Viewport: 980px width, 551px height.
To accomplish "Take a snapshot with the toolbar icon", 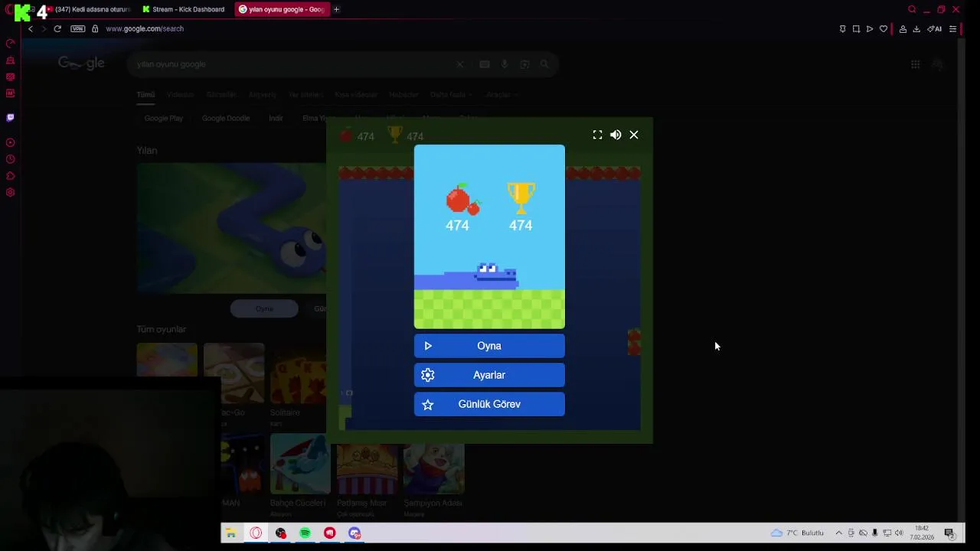I will click(x=856, y=29).
